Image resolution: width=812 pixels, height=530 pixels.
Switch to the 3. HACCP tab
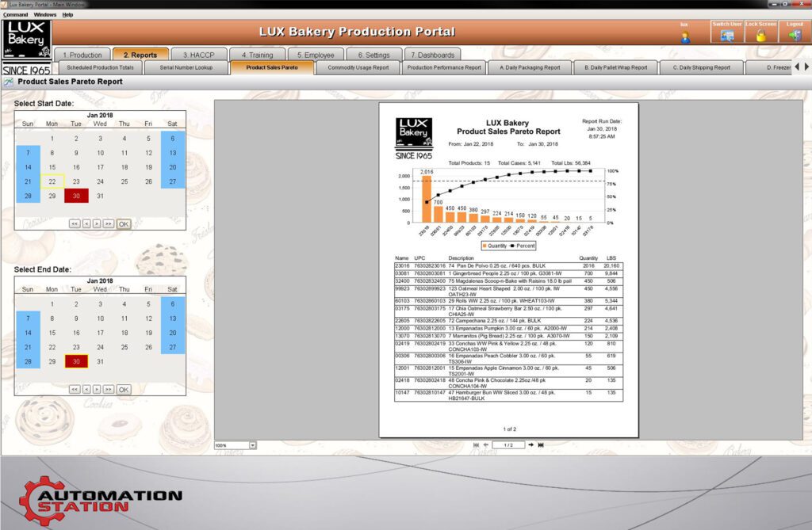click(197, 55)
